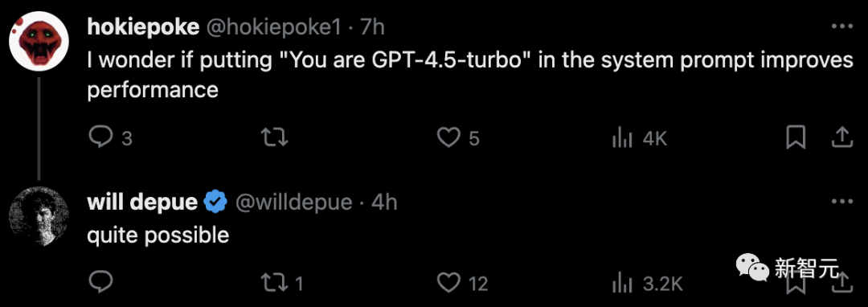
Task: Visit hokiepoke display name profile link
Action: (143, 27)
